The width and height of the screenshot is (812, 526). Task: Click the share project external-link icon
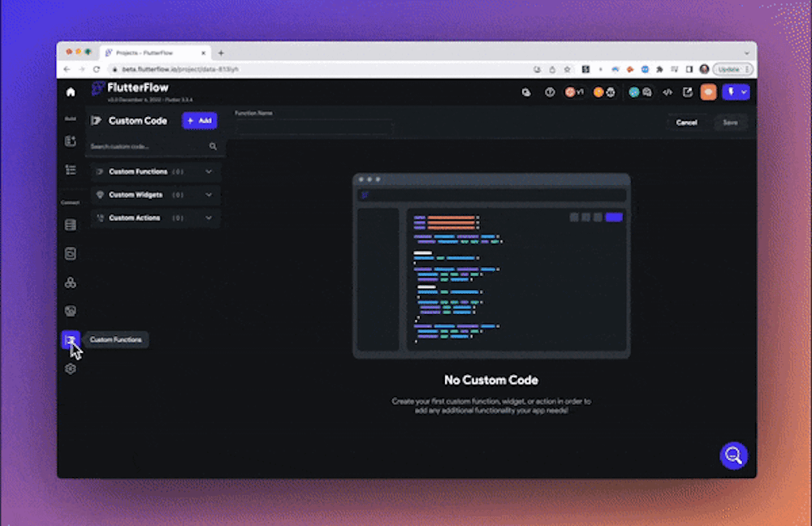tap(688, 93)
